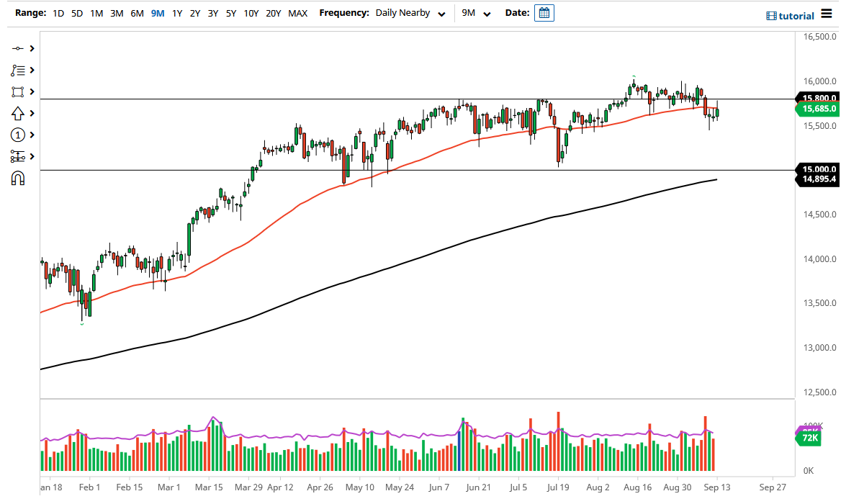The height and width of the screenshot is (504, 841).
Task: Toggle the magnet snap mode
Action: tap(18, 178)
